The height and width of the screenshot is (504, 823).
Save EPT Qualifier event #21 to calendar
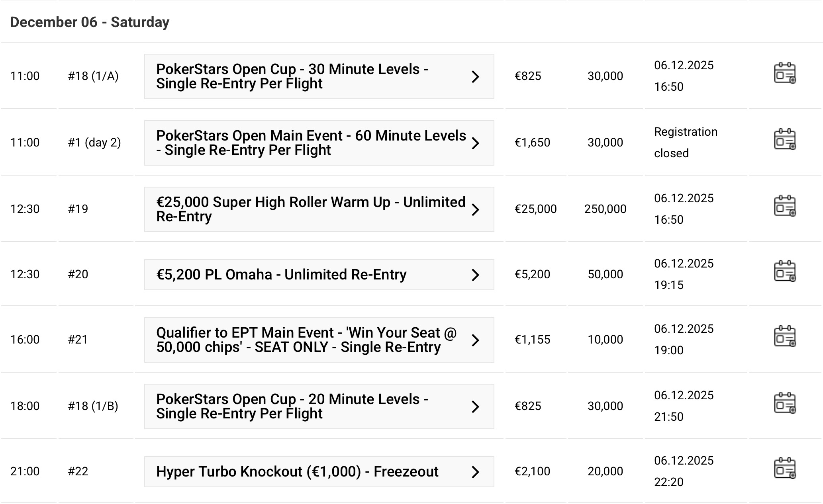[x=784, y=336]
